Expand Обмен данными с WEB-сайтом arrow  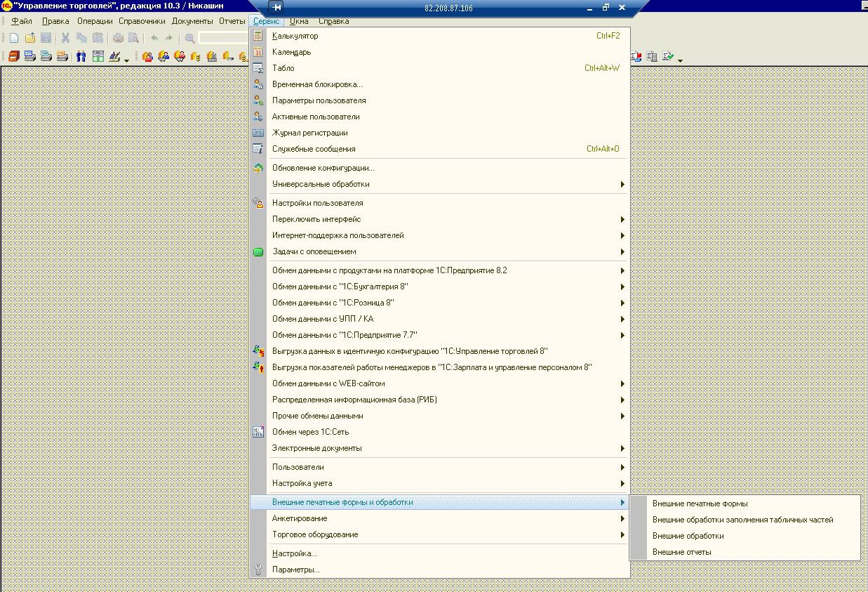622,384
